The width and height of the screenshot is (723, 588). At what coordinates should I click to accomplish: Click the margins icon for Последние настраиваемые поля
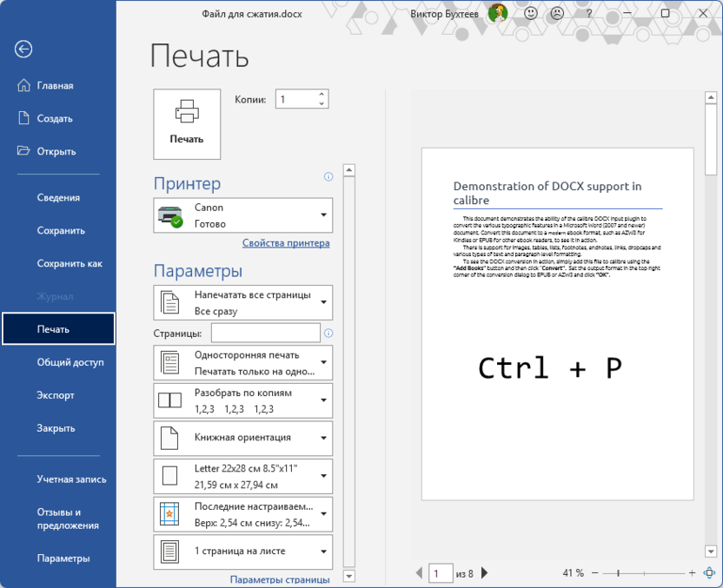(170, 514)
